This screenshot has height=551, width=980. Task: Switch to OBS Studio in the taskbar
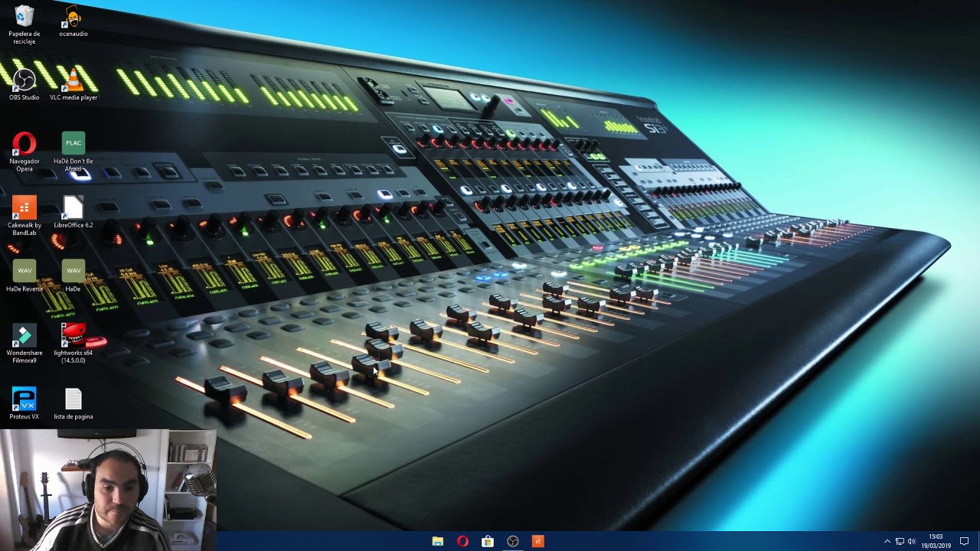tap(513, 541)
